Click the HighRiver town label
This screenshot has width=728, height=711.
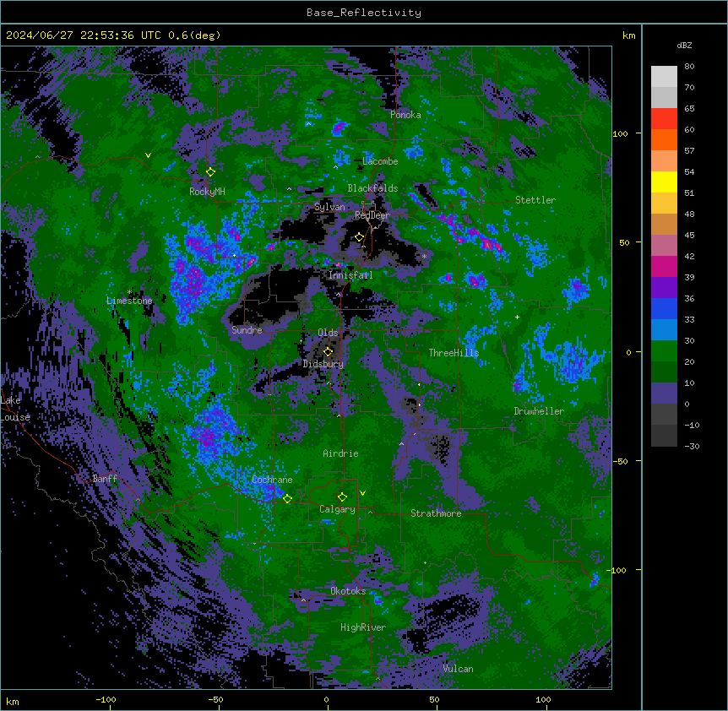pos(363,627)
